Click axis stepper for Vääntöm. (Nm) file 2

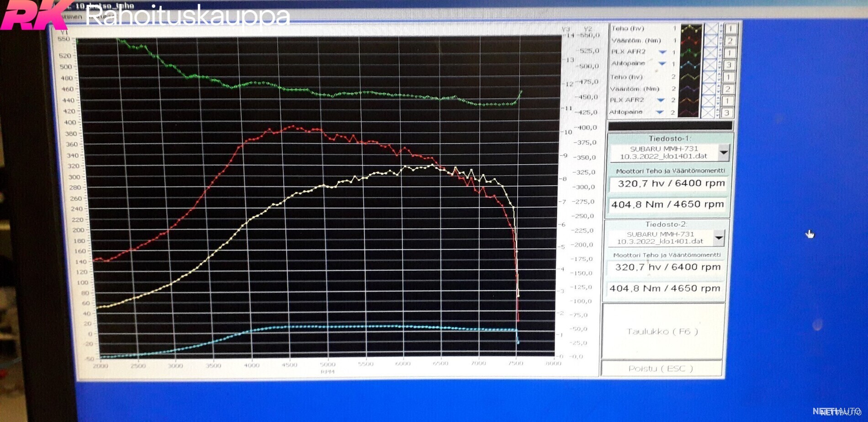(x=720, y=89)
